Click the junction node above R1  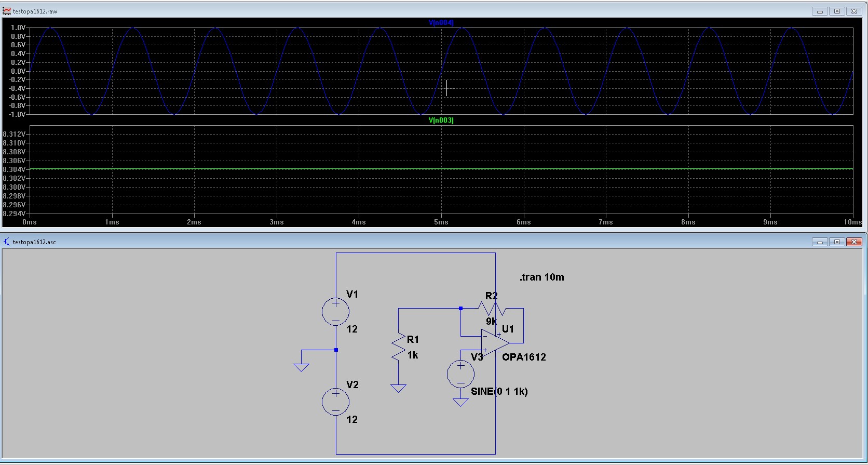(x=460, y=308)
